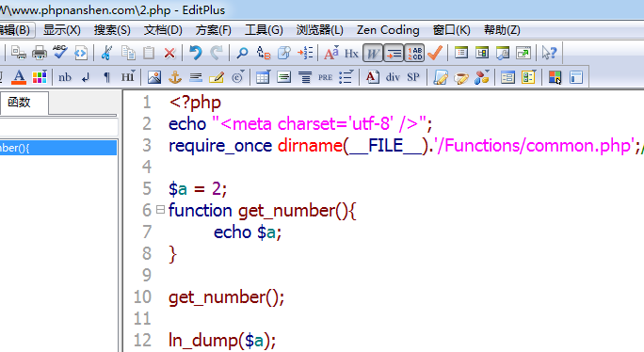The image size is (644, 352).
Task: Click the Hx hex viewer icon
Action: coord(351,54)
